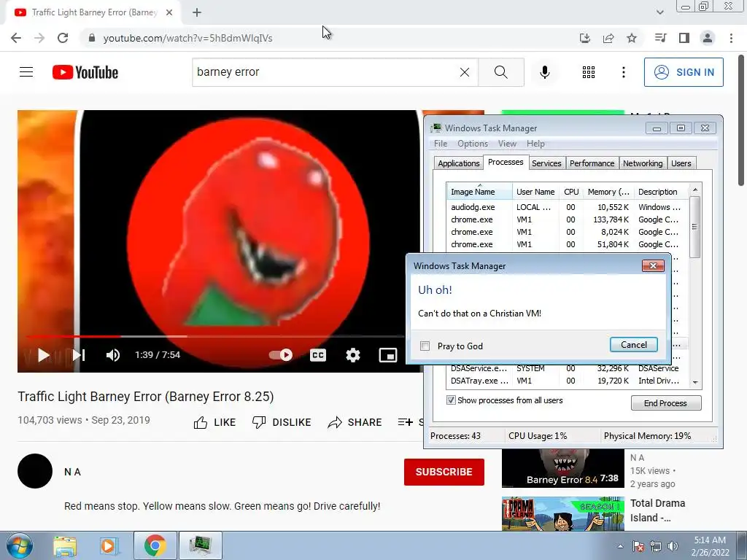
Task: Install or download page icon in address bar
Action: click(x=584, y=38)
